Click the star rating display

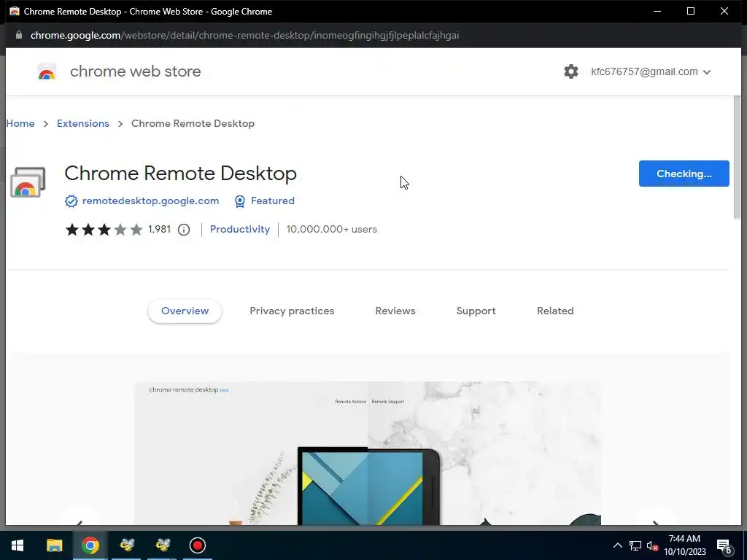tap(104, 230)
